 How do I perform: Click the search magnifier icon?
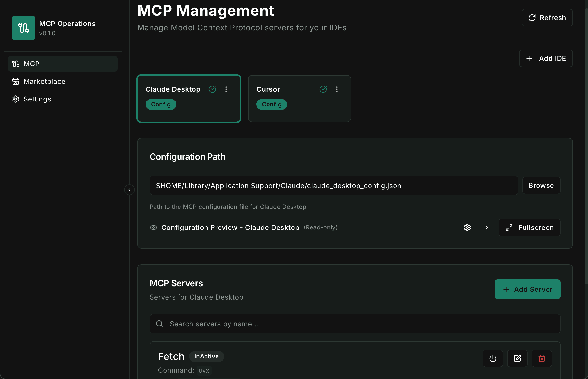[159, 324]
